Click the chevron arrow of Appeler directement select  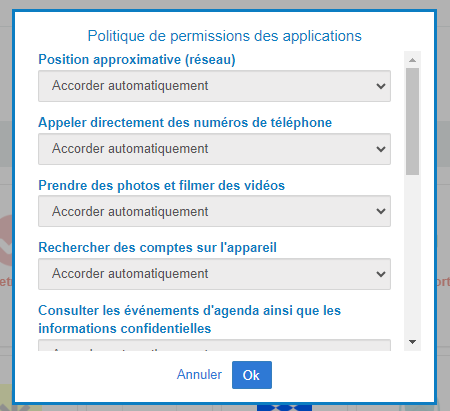pos(381,149)
